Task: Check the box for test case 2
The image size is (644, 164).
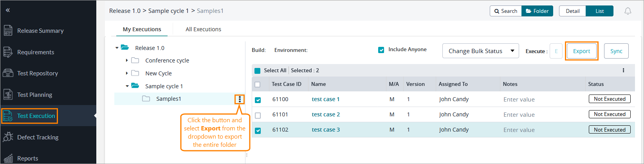Action: [x=258, y=115]
